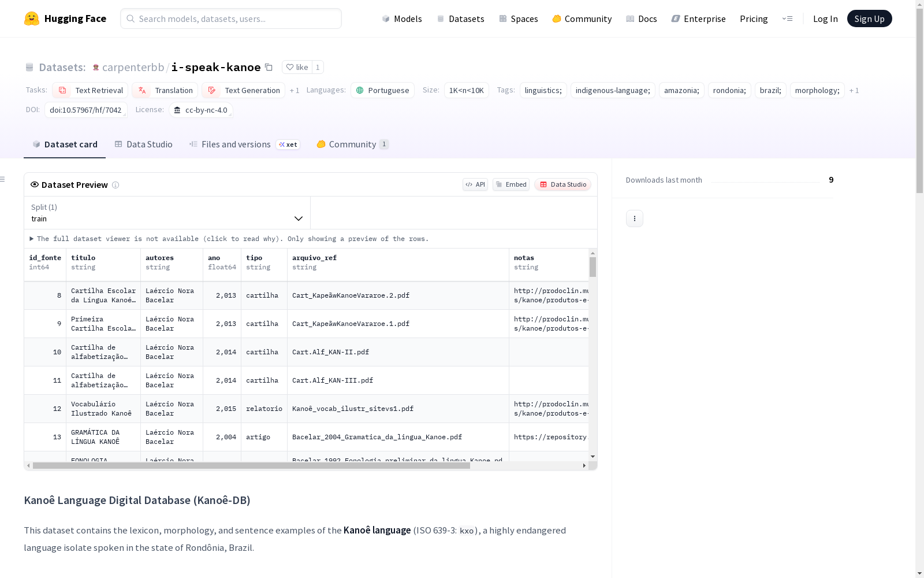924x578 pixels.
Task: Select the GRAMÁTICA DA LÍNGUA KANOÊ cell
Action: 103,437
